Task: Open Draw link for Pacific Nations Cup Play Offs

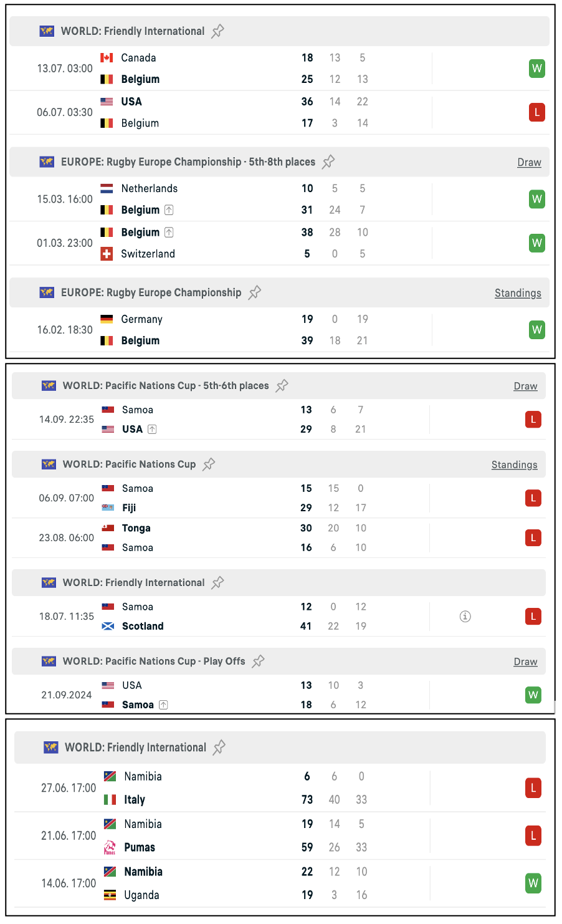Action: tap(525, 662)
